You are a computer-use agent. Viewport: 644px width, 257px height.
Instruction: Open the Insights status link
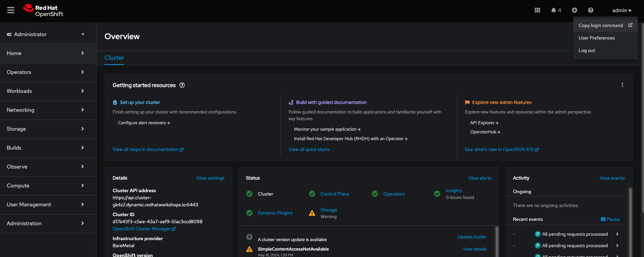454,190
